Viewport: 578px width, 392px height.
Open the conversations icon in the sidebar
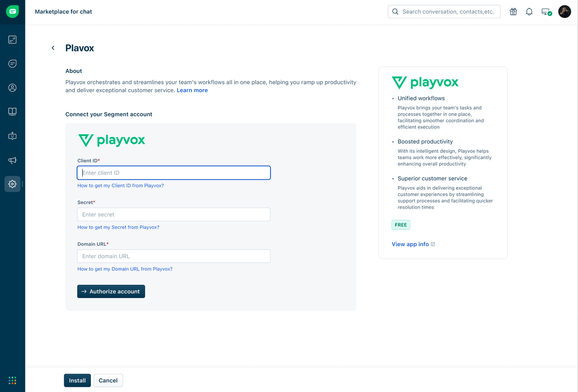pos(12,63)
